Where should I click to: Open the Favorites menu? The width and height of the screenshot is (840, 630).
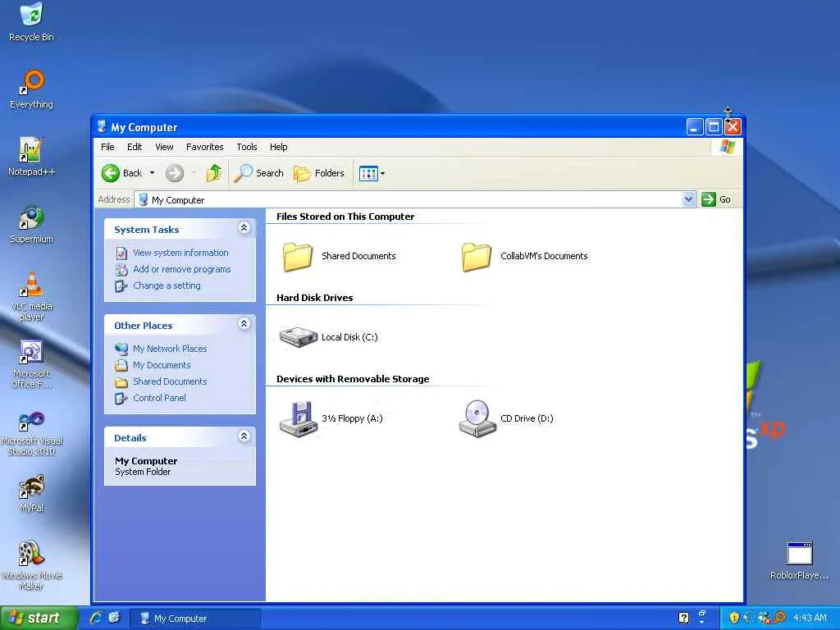204,147
